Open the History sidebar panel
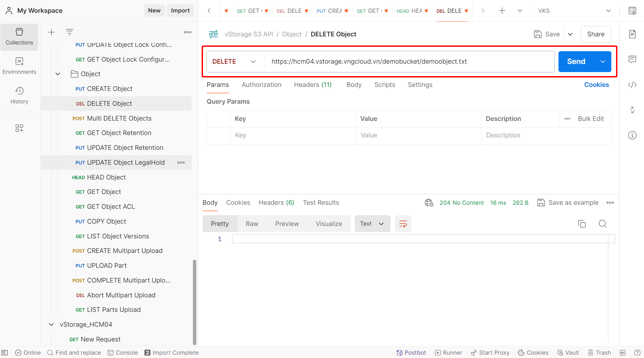The height and width of the screenshot is (358, 644). coord(19,95)
